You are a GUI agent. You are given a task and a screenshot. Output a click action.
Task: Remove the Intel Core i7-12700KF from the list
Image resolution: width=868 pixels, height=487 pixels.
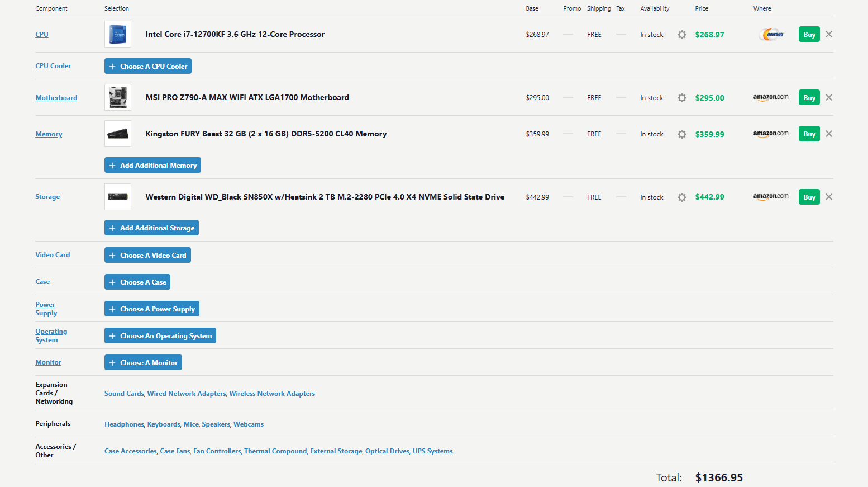[x=829, y=34]
